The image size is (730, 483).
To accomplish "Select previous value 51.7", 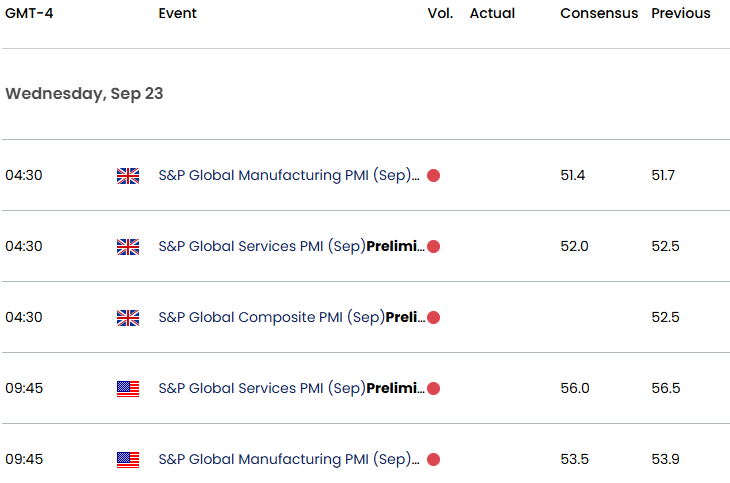I will [x=663, y=175].
